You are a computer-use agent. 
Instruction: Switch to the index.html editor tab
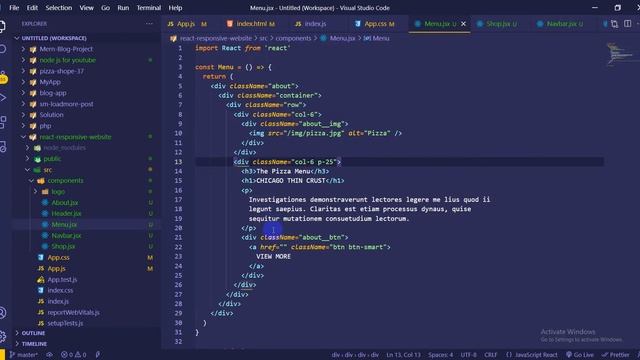pyautogui.click(x=251, y=24)
